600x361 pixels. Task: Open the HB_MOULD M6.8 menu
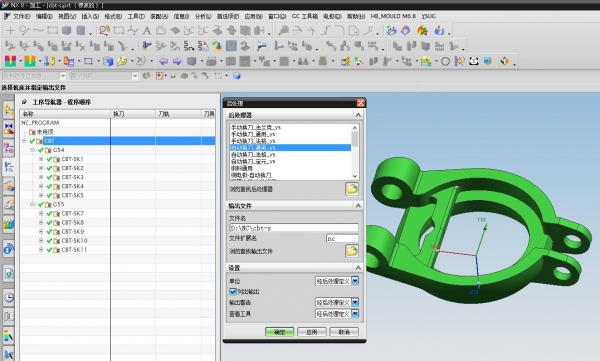coord(393,16)
